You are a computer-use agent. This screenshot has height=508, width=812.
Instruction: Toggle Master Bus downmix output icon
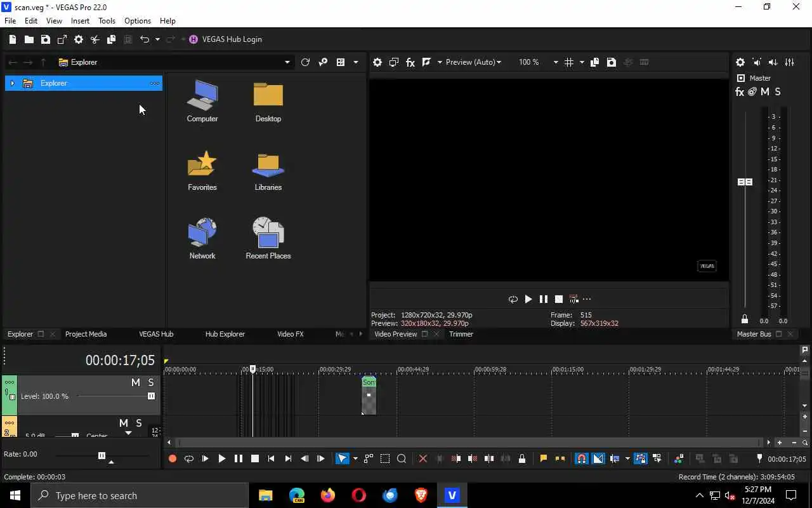(757, 62)
